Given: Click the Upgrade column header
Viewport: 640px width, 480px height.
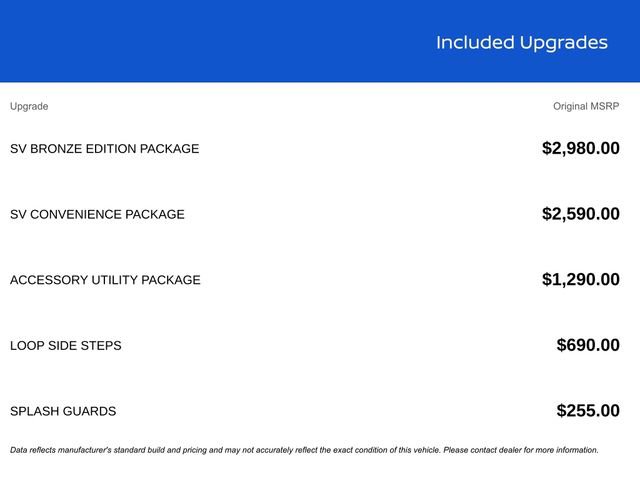Looking at the screenshot, I should (29, 106).
